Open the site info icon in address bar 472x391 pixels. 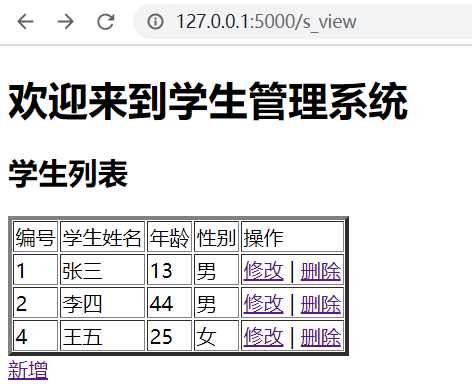(155, 22)
